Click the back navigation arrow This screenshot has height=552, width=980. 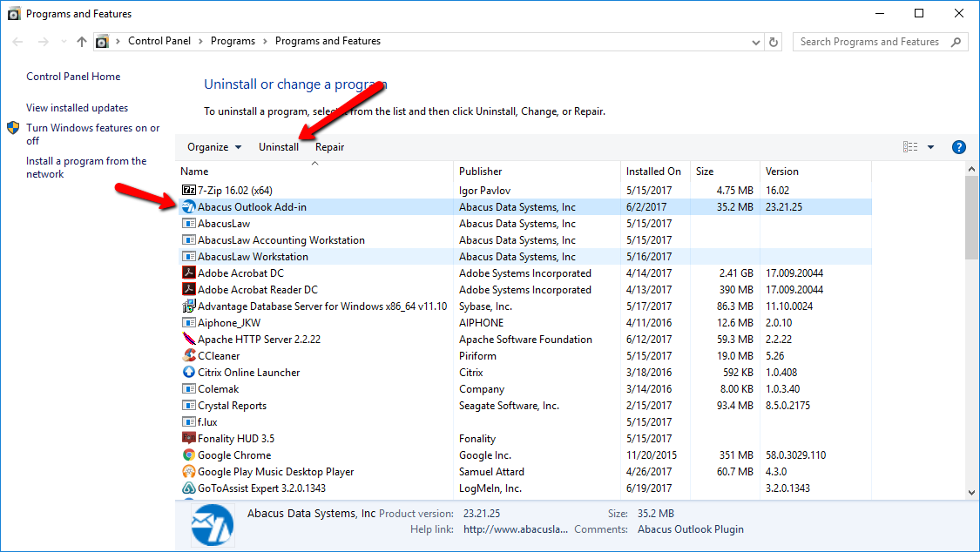[x=17, y=42]
